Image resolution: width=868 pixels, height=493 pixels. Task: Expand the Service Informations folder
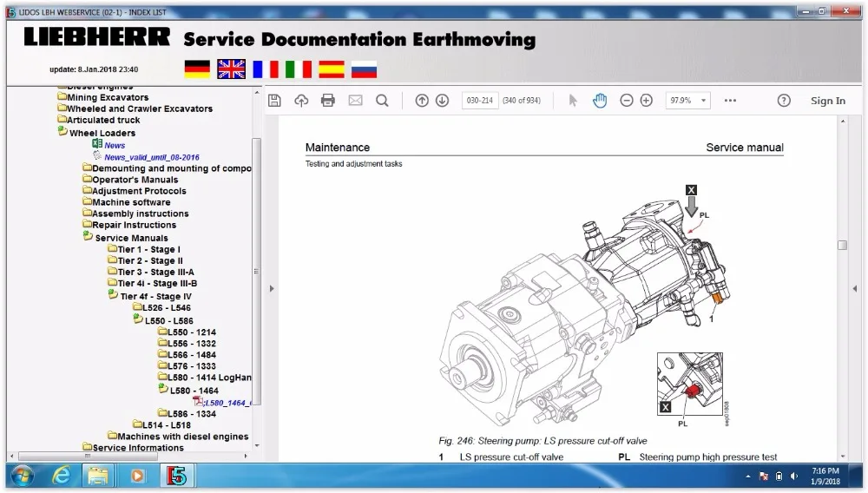(133, 447)
